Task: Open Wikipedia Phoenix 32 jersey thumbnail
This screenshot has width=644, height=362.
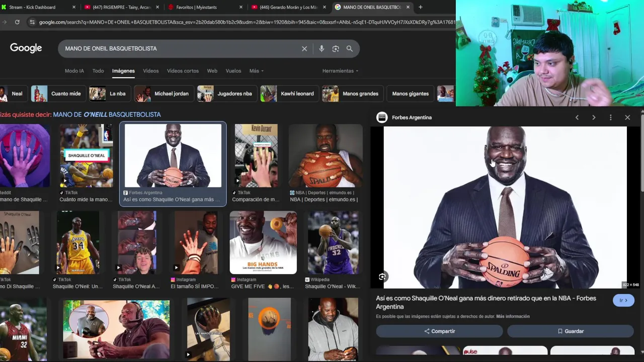Action: 333,242
